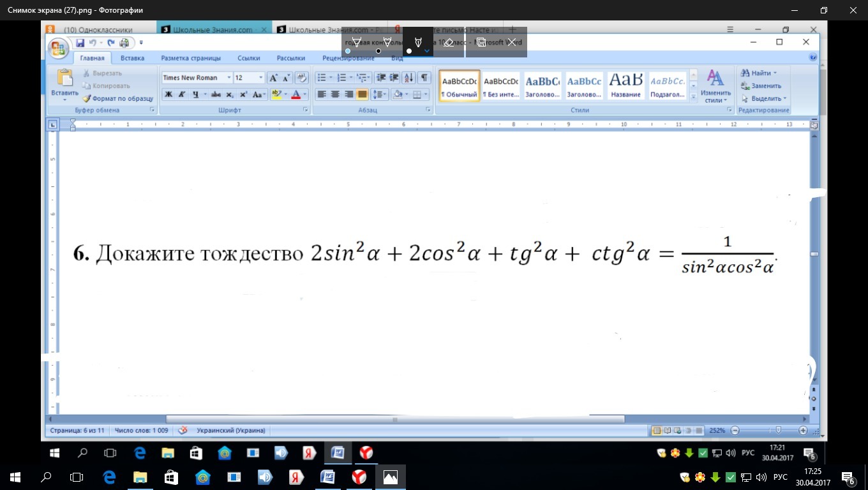Click the Украинский (Украина) language indicator

point(230,431)
